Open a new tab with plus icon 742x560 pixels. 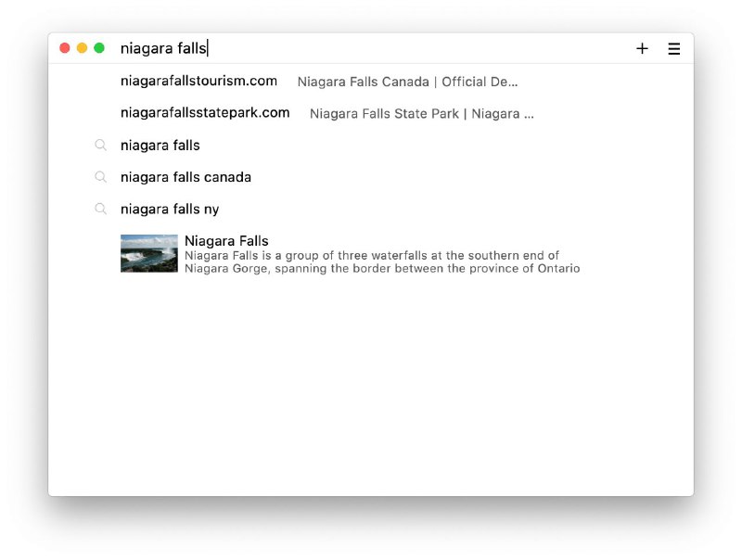point(642,48)
